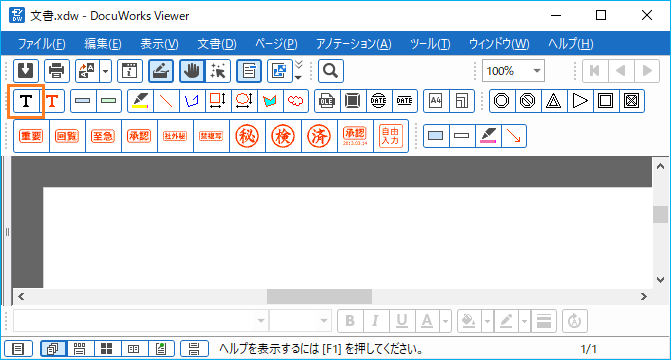This screenshot has height=360, width=671.
Task: Select the 重要 stamp
Action: [31, 136]
